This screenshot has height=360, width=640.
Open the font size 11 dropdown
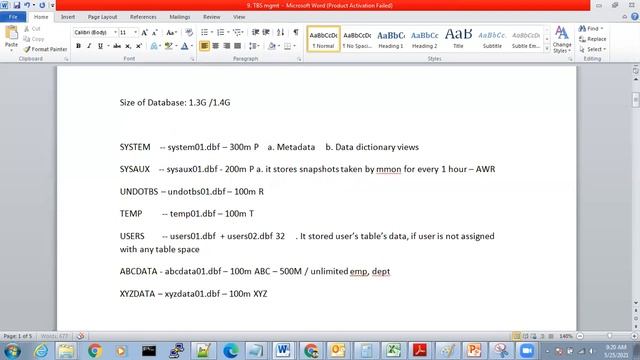click(135, 32)
